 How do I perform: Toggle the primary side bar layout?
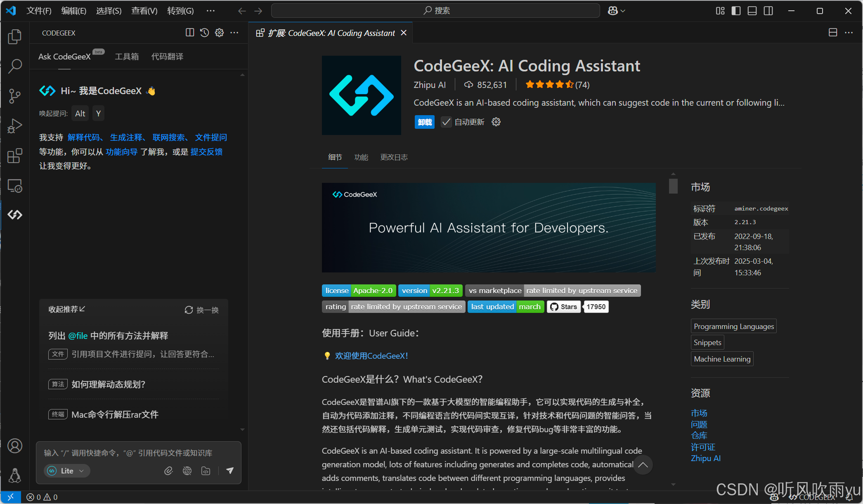point(736,11)
